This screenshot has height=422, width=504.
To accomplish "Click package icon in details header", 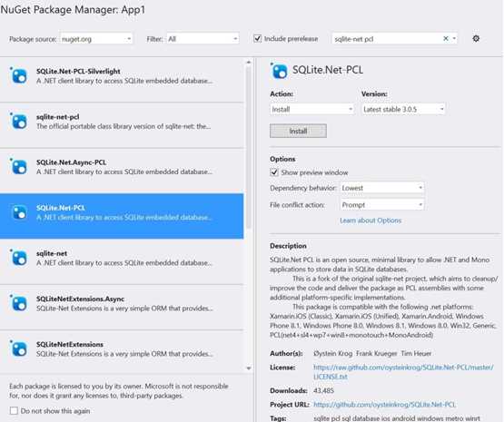I will coord(279,71).
